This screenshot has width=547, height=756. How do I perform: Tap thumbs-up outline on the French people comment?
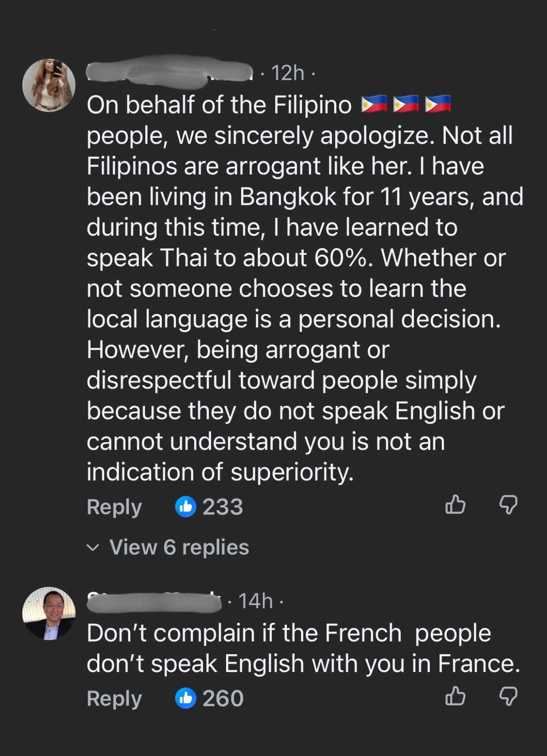tap(455, 697)
